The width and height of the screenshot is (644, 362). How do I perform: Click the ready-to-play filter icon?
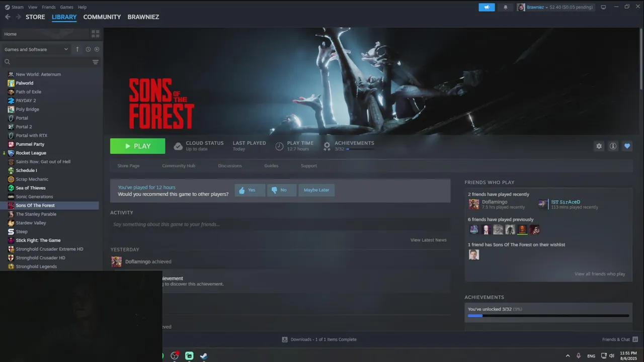pos(97,49)
